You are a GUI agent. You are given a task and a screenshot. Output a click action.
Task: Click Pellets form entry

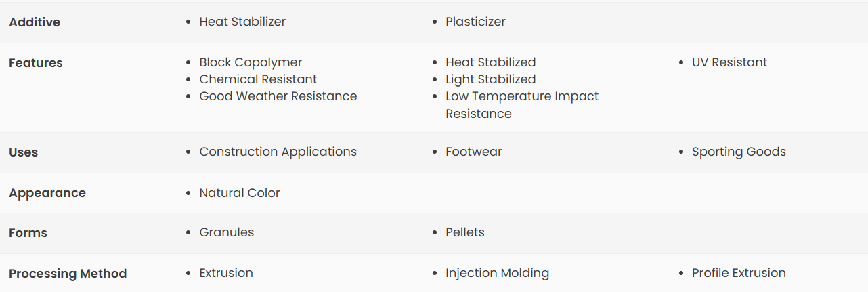tap(465, 232)
